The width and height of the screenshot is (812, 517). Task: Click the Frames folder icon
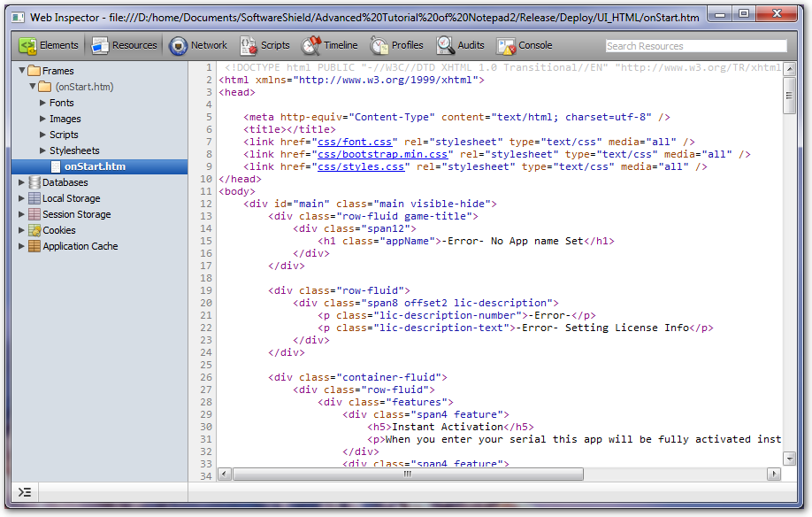click(x=34, y=71)
